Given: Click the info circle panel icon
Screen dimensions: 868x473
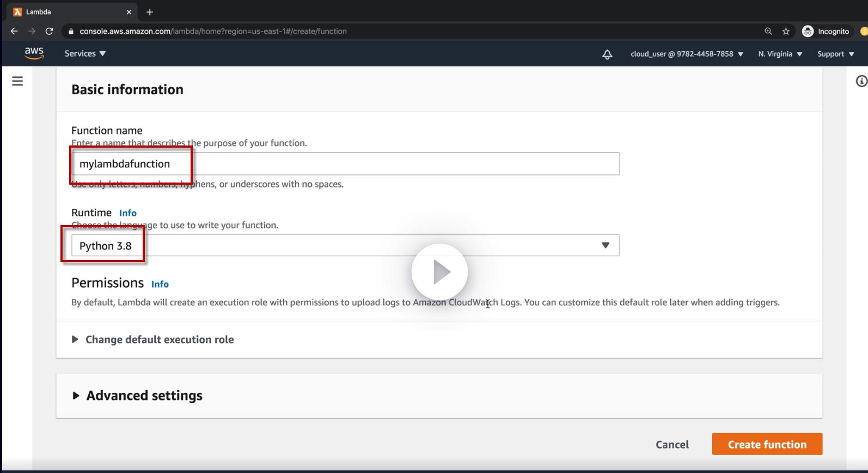Looking at the screenshot, I should pos(861,81).
